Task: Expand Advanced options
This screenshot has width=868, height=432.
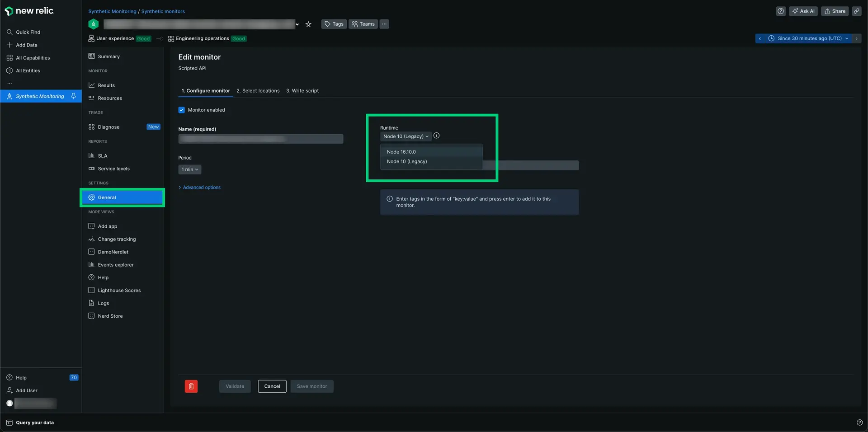Action: [x=199, y=188]
